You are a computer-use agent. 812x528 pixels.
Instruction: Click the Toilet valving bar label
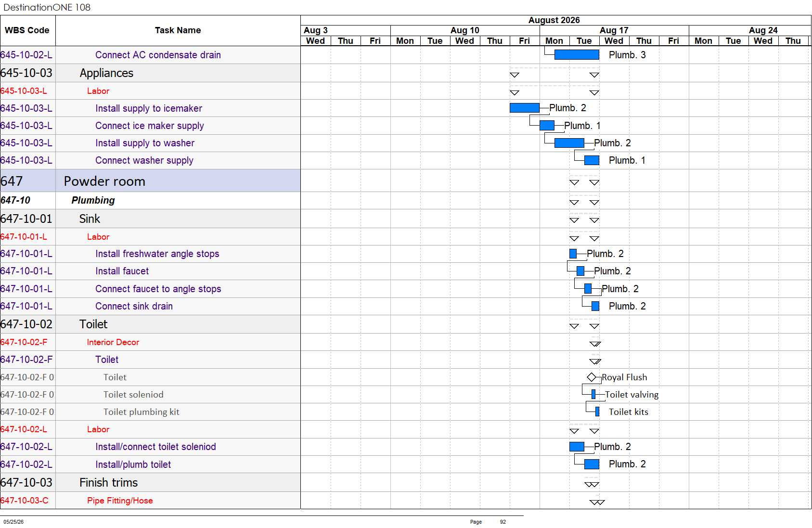click(632, 394)
